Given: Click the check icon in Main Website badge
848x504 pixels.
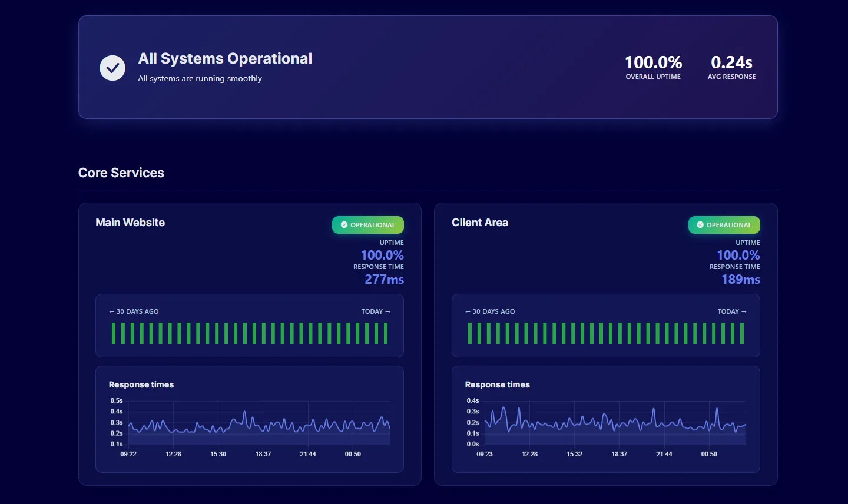Looking at the screenshot, I should (344, 225).
